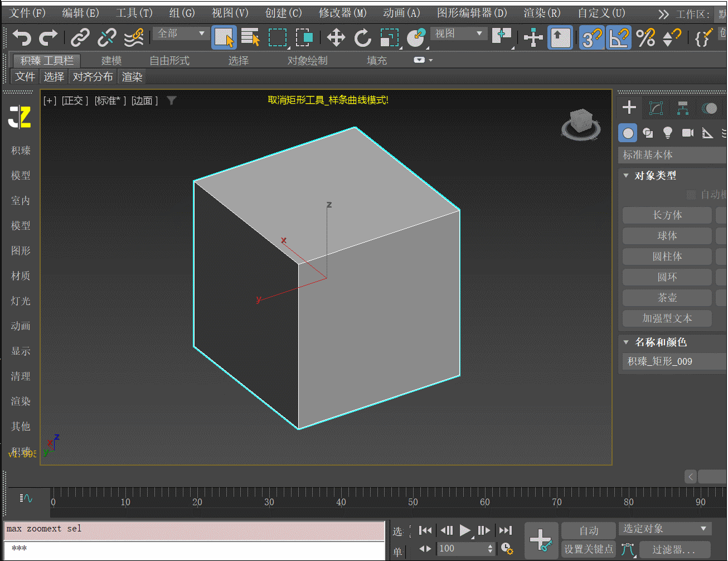Switch to the 建模 ribbon tab
This screenshot has height=561, width=728.
tap(111, 60)
